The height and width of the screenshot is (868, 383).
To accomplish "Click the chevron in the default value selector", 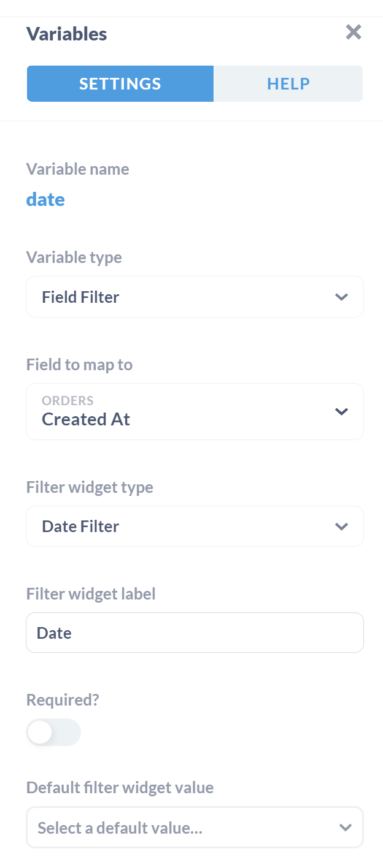I will [346, 828].
